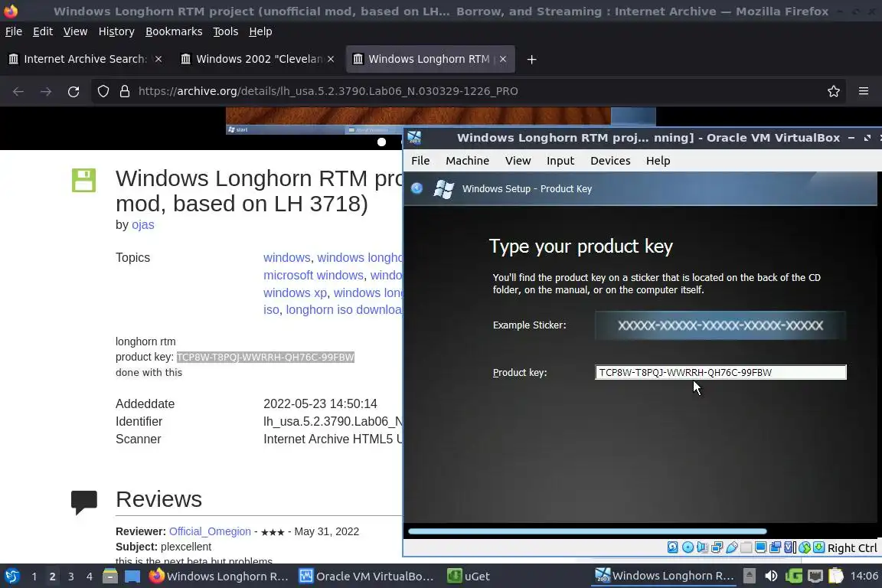Screen dimensions: 882x588
Task: Open reviewer Official_Omegion profile link
Action: pyautogui.click(x=210, y=531)
